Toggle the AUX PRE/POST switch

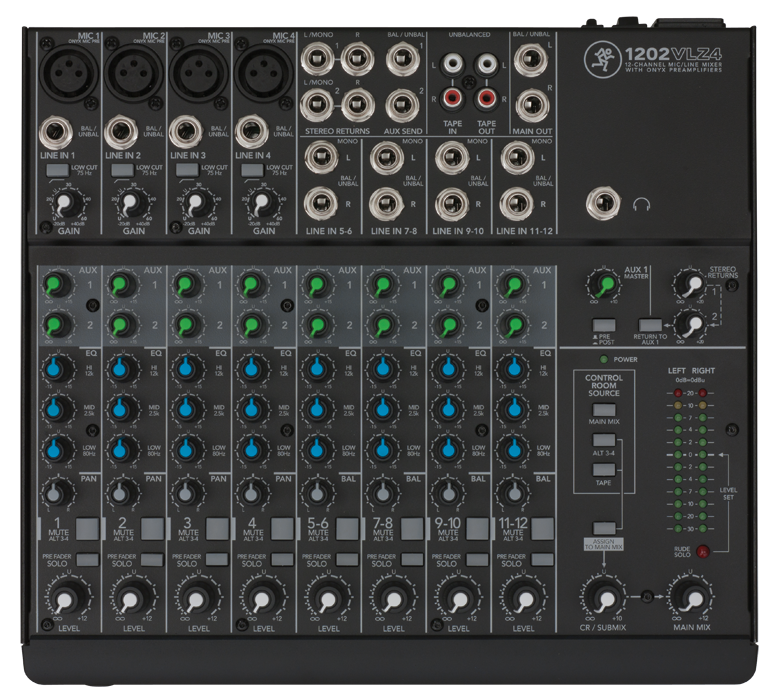coord(603,324)
